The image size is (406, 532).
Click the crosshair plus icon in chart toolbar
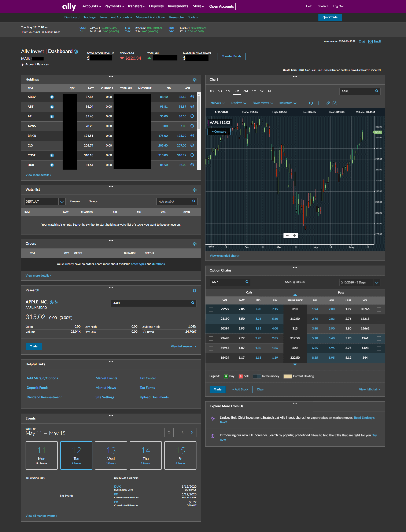(x=318, y=103)
